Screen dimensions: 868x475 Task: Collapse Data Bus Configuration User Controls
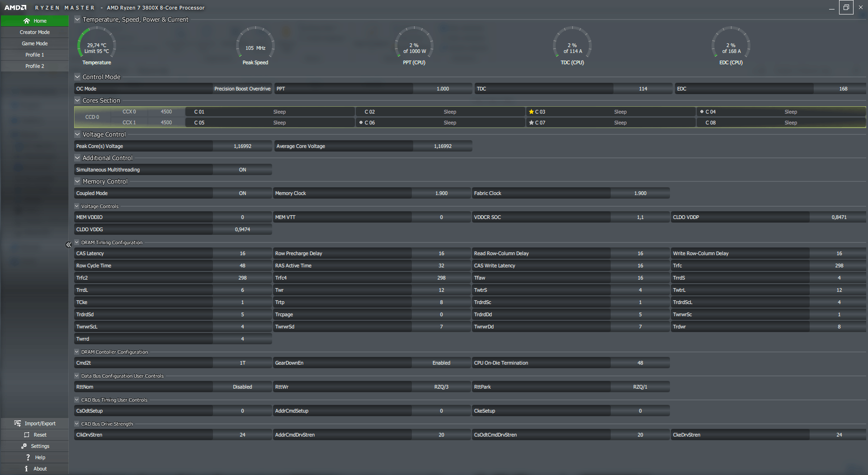pos(77,376)
